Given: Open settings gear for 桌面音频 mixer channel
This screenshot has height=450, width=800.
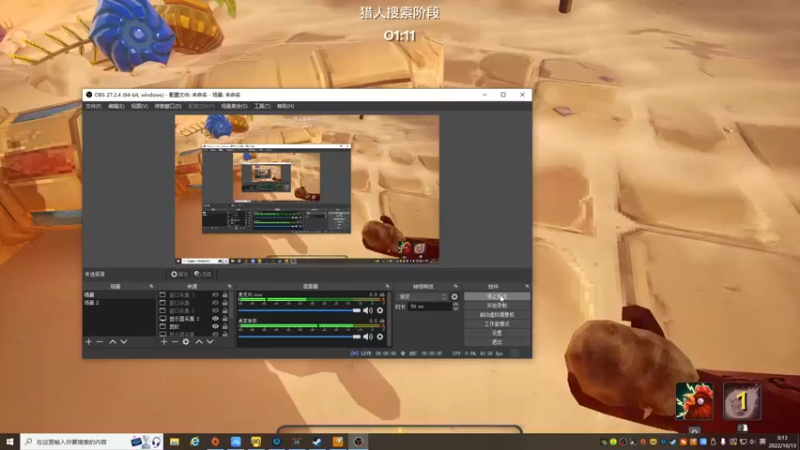Looking at the screenshot, I should click(380, 337).
